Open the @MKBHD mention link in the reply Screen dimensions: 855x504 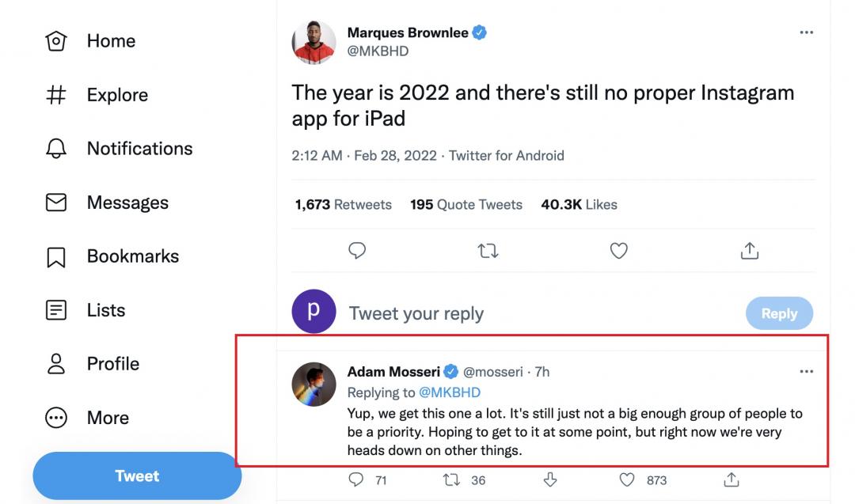(x=449, y=392)
